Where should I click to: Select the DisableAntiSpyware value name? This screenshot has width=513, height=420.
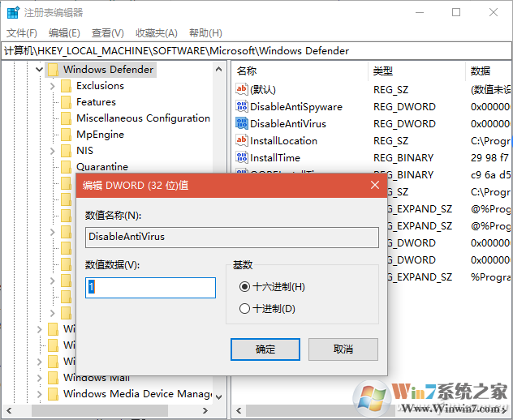pyautogui.click(x=296, y=106)
